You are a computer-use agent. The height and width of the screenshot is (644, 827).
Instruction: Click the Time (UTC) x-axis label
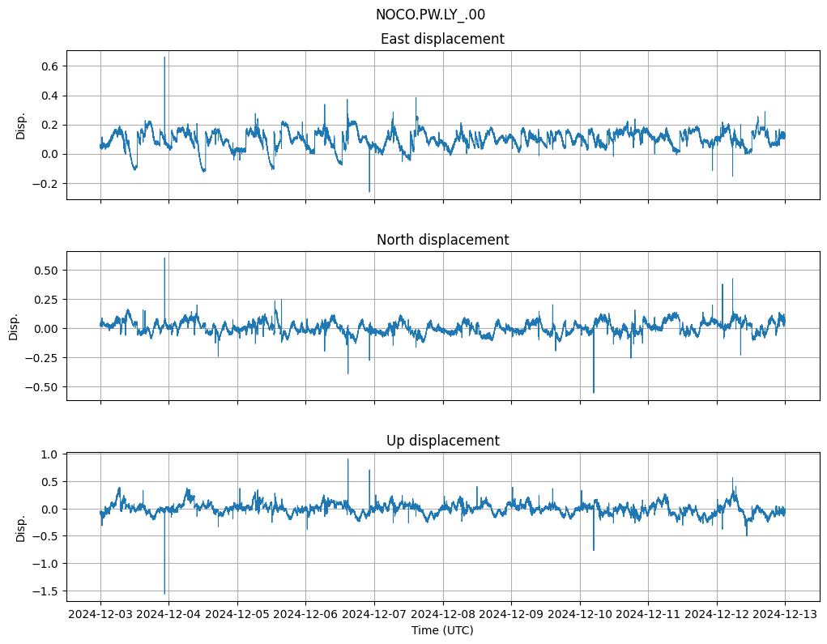point(442,629)
